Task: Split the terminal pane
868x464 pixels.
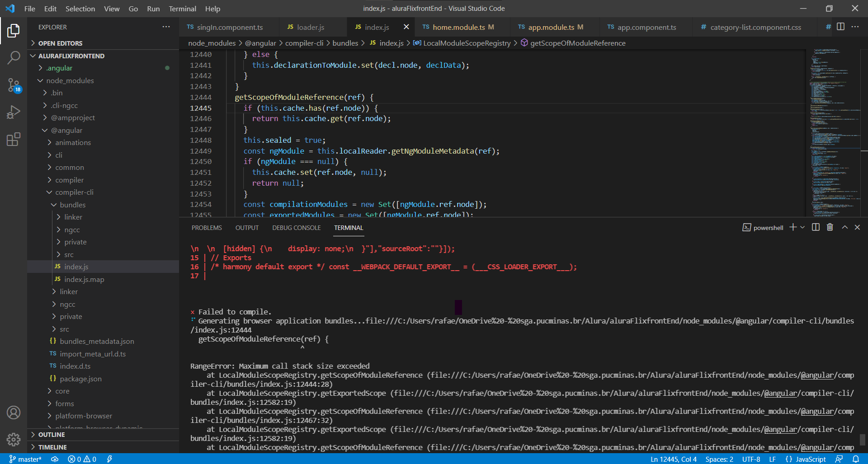Action: click(x=815, y=227)
